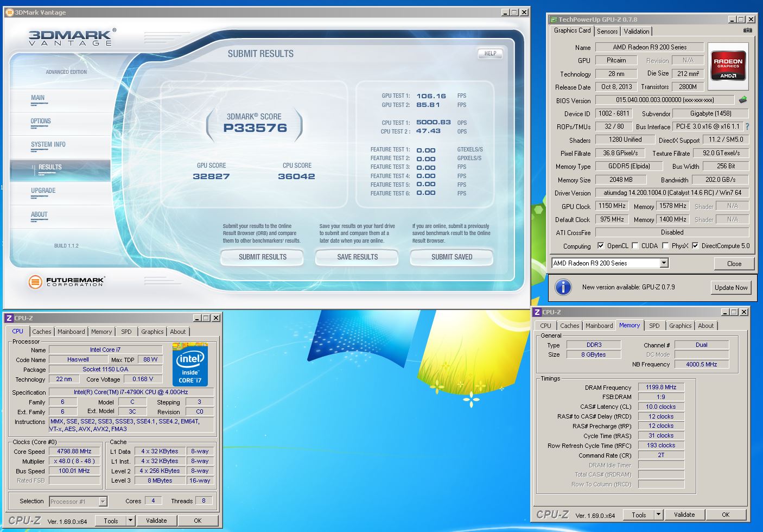Open SPD tab in right CPU-Z window

pos(654,326)
